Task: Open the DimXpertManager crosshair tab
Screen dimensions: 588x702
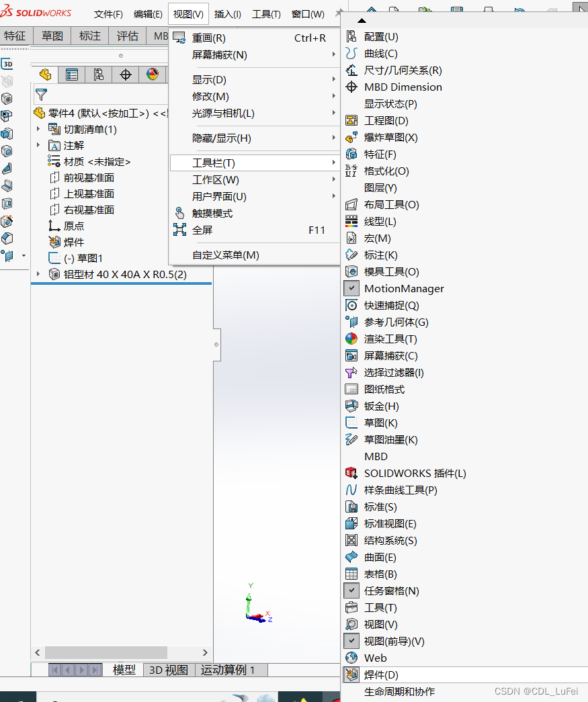Action: click(x=126, y=75)
